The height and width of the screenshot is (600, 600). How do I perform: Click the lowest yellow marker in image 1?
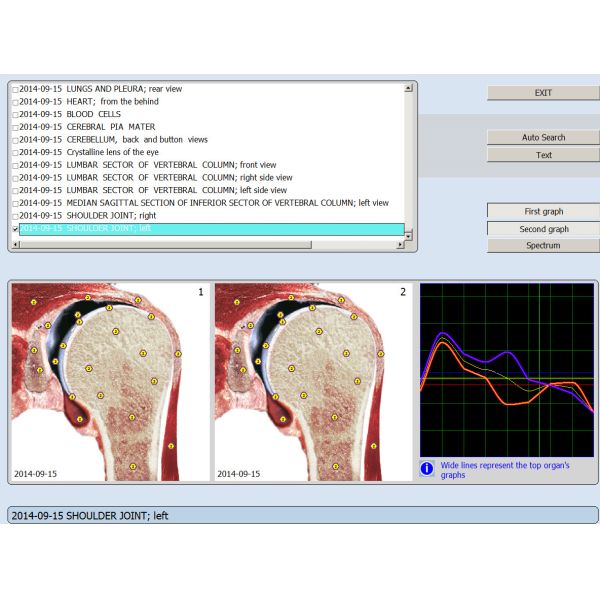[132, 466]
